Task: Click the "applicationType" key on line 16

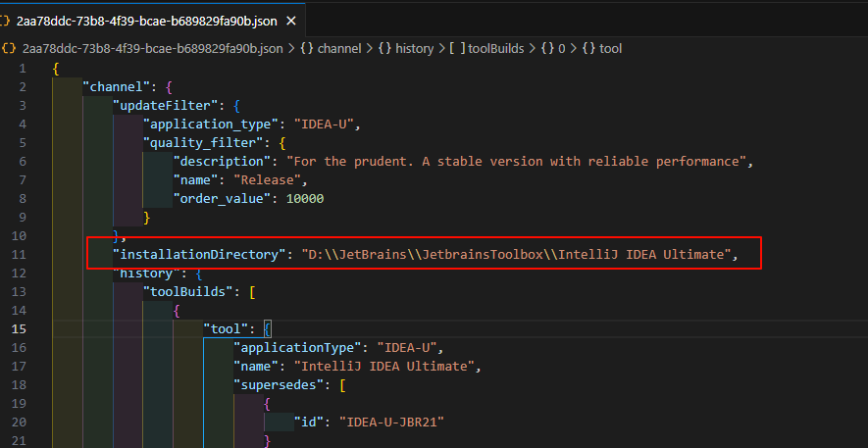Action: click(x=298, y=348)
